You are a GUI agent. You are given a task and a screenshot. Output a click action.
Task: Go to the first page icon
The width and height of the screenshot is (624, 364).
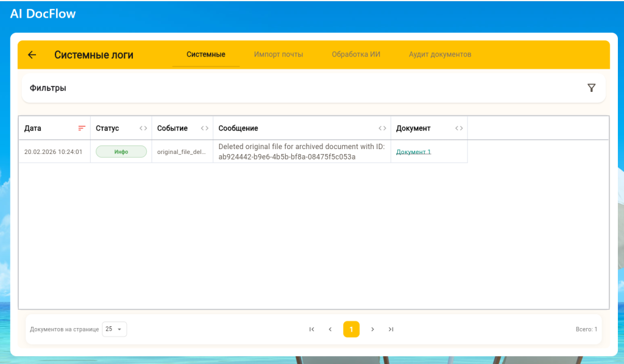point(312,329)
